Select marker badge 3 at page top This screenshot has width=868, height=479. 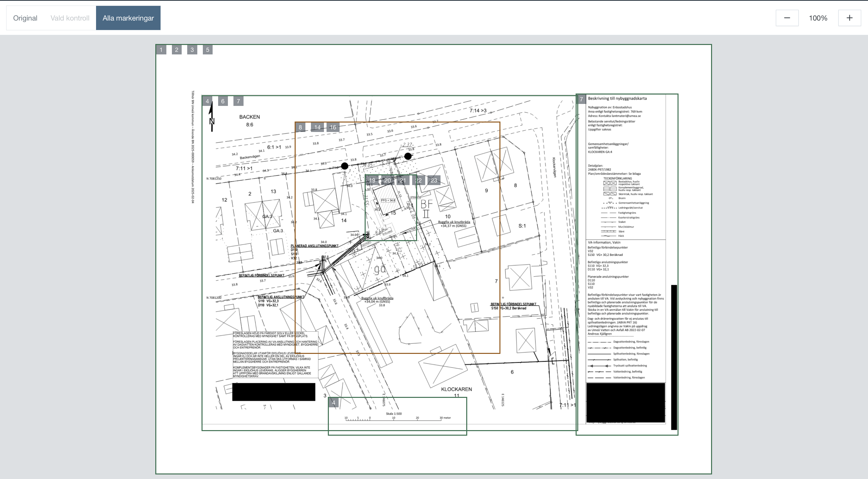(192, 50)
